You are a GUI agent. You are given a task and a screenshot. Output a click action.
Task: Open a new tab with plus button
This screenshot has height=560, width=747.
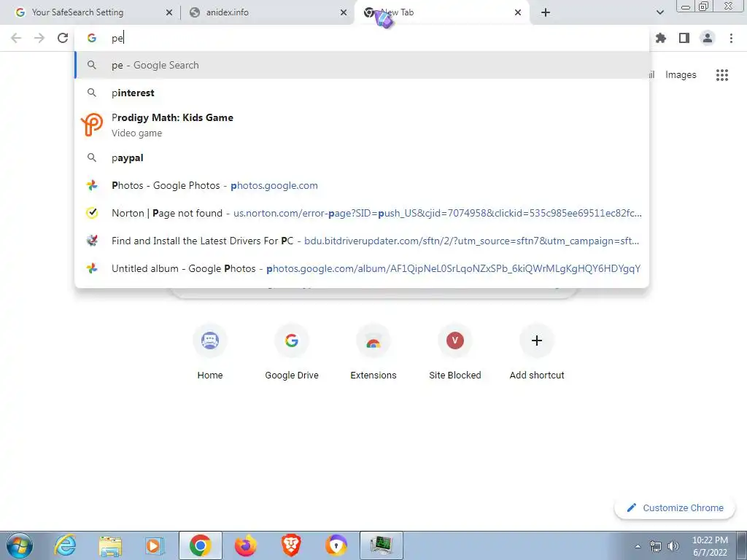point(546,12)
